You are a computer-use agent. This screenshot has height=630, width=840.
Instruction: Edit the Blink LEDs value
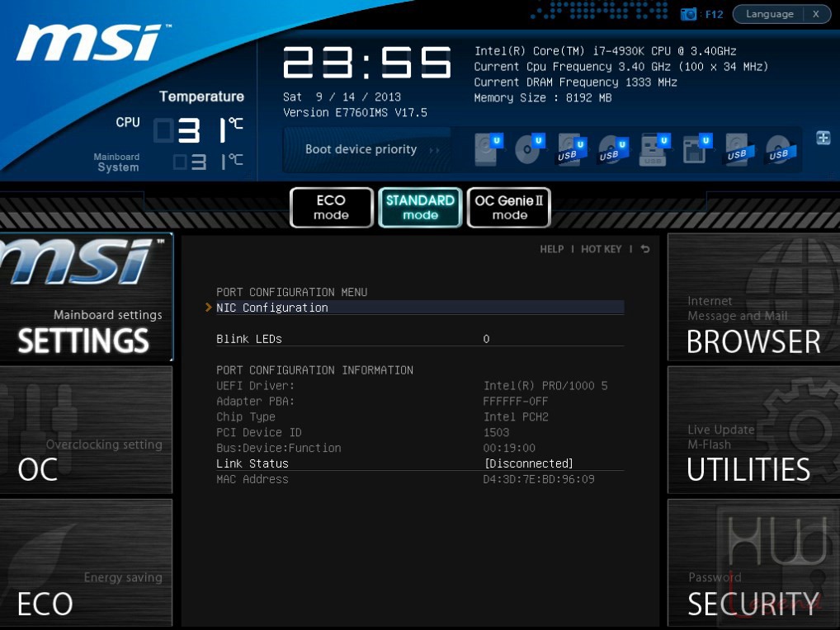tap(486, 339)
